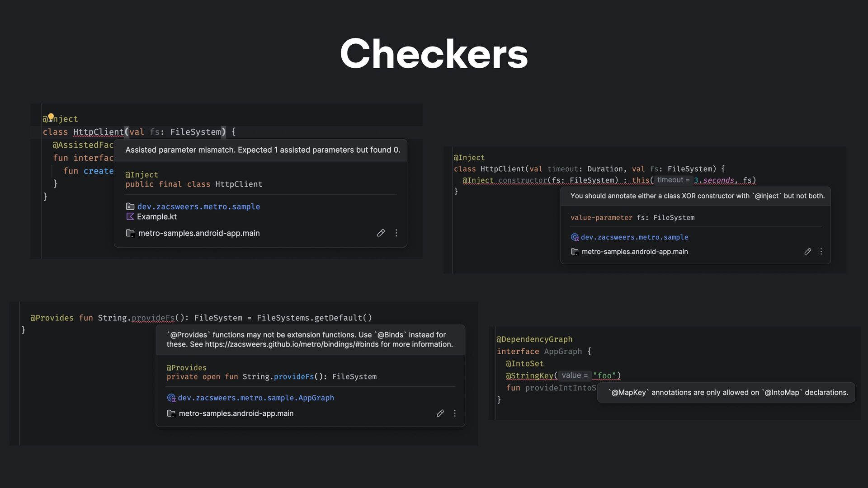
Task: Click Example.kt file name in tooltip
Action: (x=157, y=217)
